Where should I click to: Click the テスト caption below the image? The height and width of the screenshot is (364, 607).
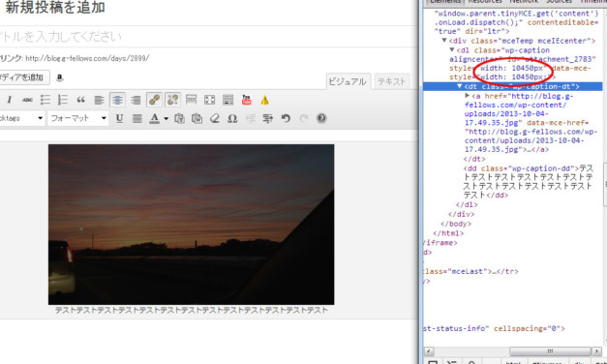coord(192,311)
